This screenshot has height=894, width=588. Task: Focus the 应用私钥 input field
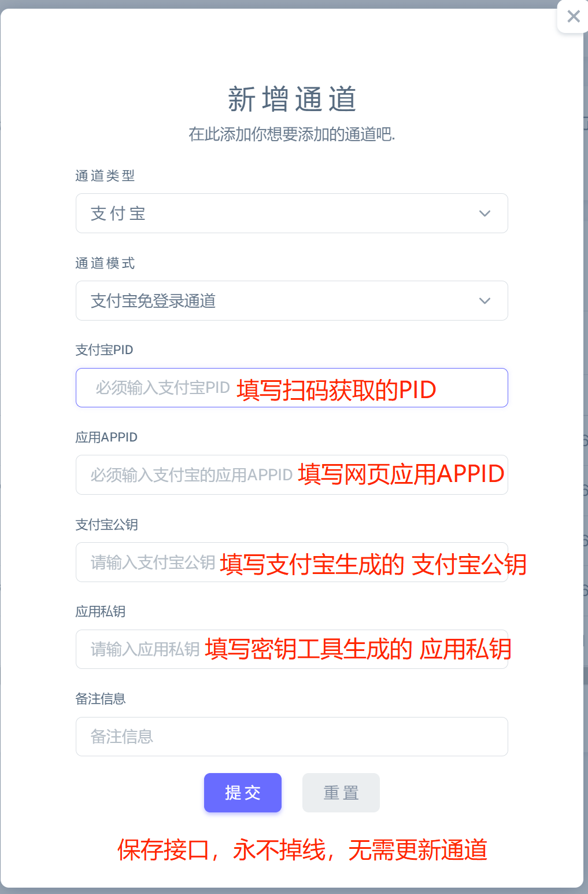tap(291, 649)
